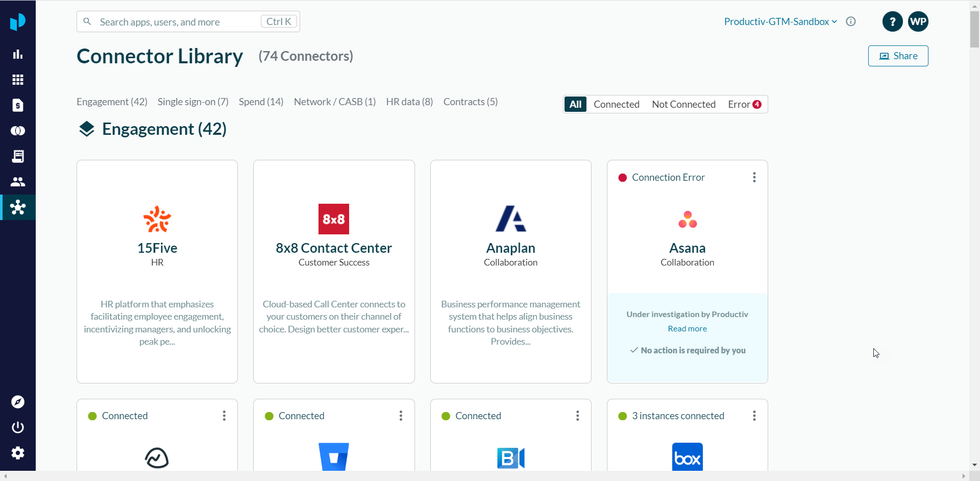Open the apps grid icon in sidebar

[x=18, y=80]
